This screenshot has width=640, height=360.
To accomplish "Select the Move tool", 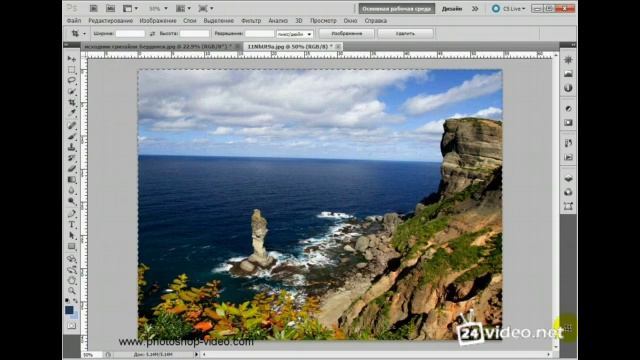I will pos(72,59).
